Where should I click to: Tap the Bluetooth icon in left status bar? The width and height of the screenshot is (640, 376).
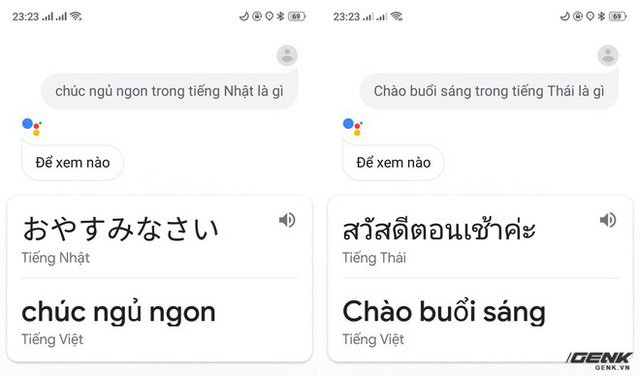pyautogui.click(x=280, y=16)
